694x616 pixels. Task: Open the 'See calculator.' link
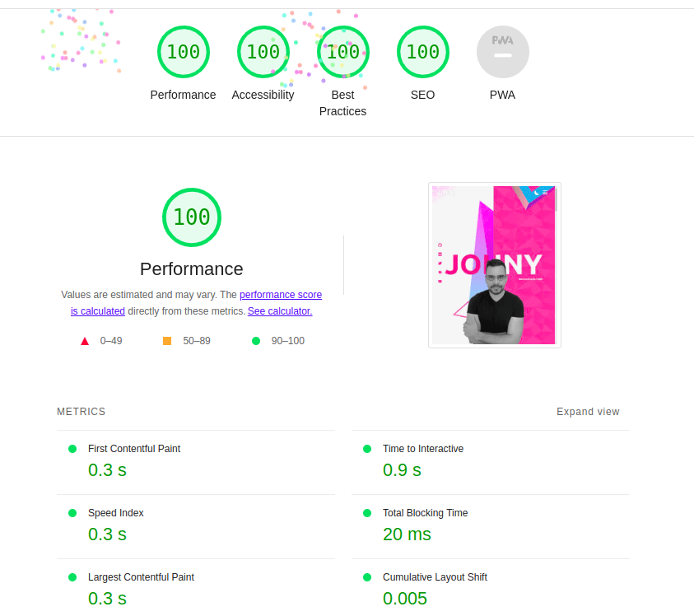click(280, 311)
